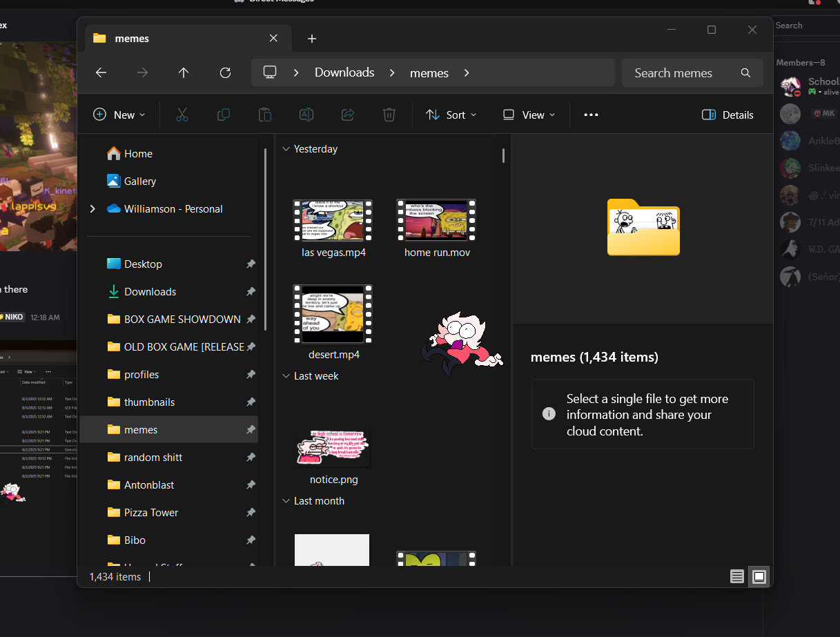This screenshot has width=840, height=637.
Task: Go up one folder level
Action: coord(184,72)
